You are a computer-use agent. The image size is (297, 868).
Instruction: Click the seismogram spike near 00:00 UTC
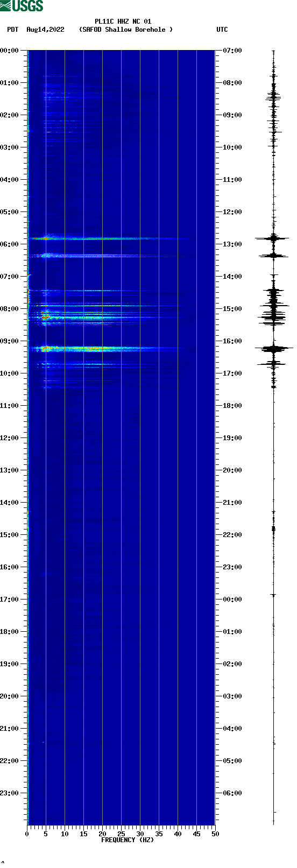273,595
